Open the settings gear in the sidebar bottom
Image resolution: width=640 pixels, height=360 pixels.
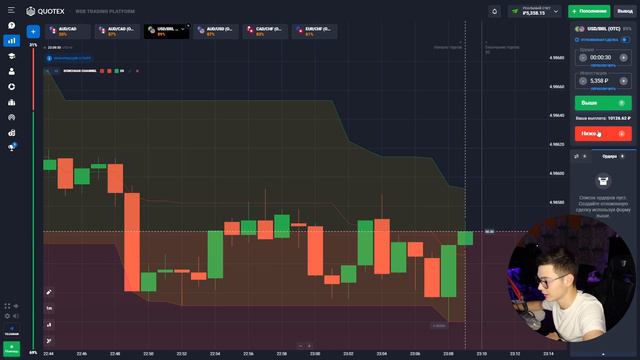click(x=7, y=316)
